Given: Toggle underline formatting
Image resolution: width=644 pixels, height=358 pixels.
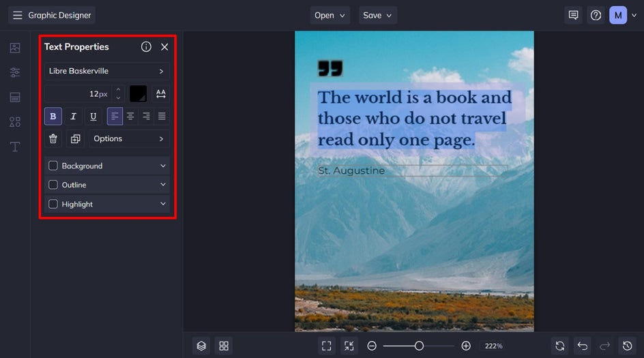Looking at the screenshot, I should 93,116.
